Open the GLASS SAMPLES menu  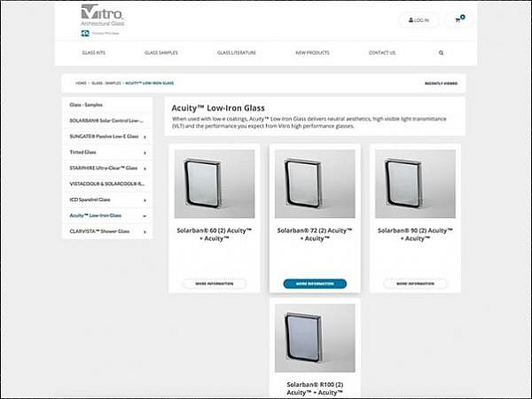tap(161, 53)
